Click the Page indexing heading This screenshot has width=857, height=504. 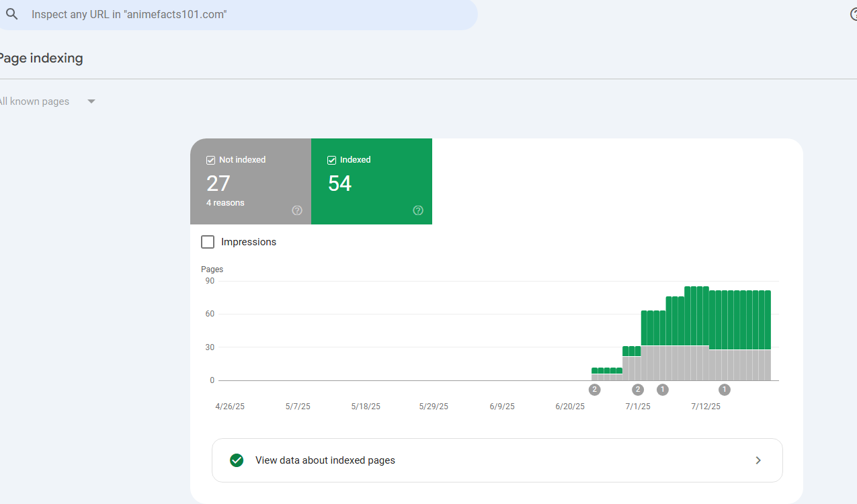pyautogui.click(x=40, y=58)
